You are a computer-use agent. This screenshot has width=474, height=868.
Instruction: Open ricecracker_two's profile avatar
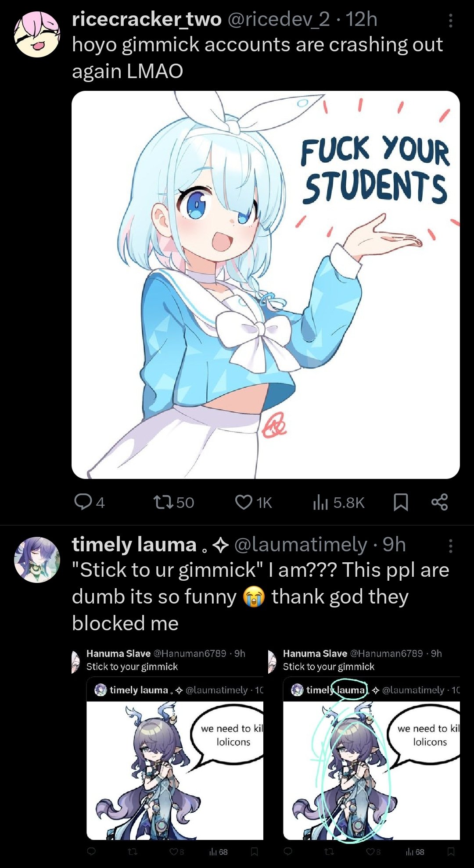[37, 34]
